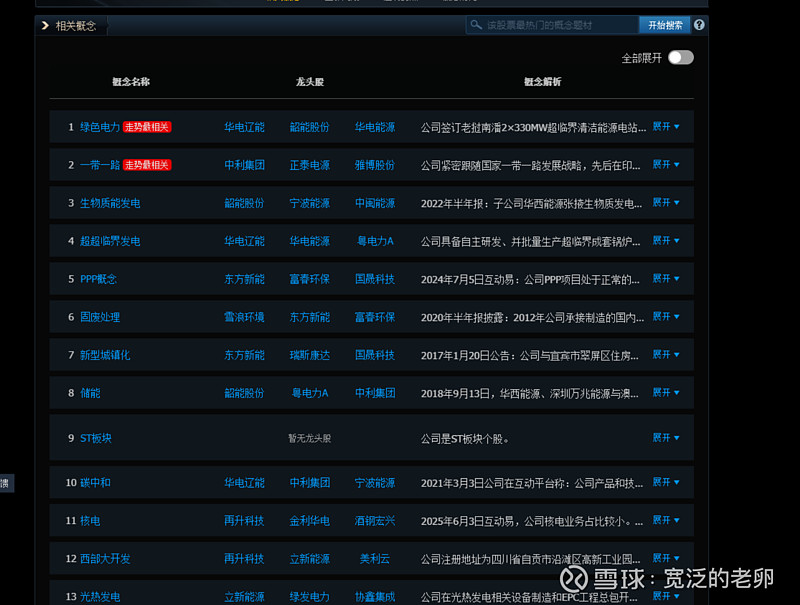
Task: Open 金利华电 stock link
Action: (310, 521)
